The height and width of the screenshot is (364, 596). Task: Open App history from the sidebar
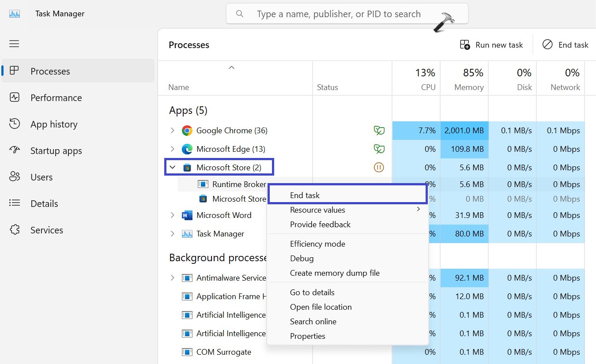(53, 124)
